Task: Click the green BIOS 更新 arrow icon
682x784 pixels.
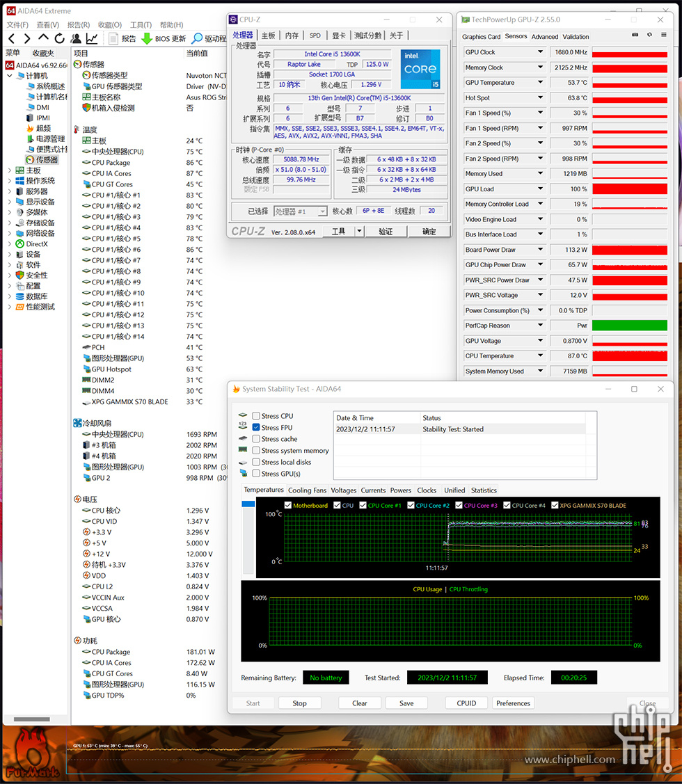Action: pos(147,38)
